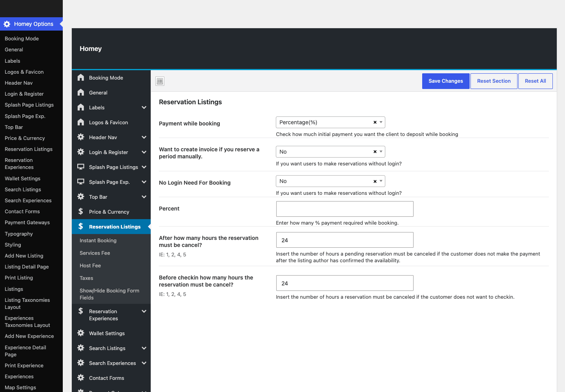Clear the Percentage(%) selection with the x
565x392 pixels.
tap(375, 122)
